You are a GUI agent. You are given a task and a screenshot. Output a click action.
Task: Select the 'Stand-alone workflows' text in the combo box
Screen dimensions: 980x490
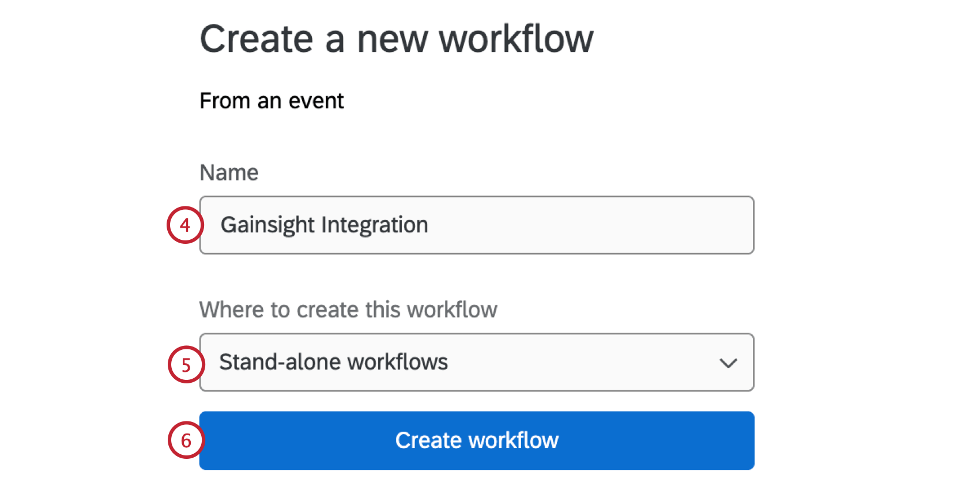coord(333,362)
